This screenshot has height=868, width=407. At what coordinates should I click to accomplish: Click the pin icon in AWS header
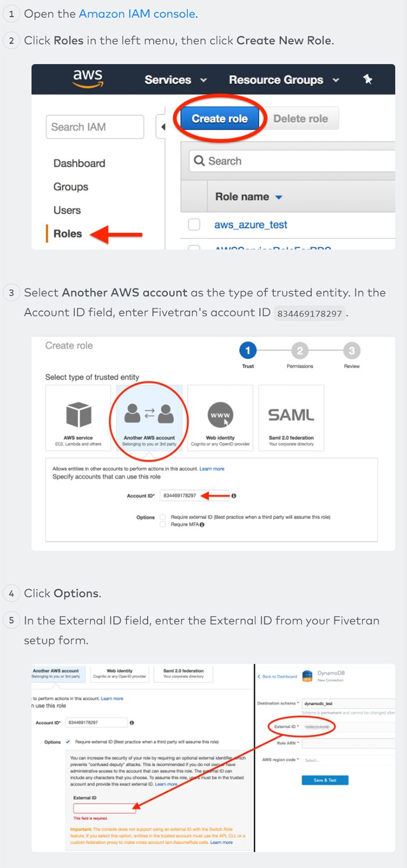[x=367, y=80]
